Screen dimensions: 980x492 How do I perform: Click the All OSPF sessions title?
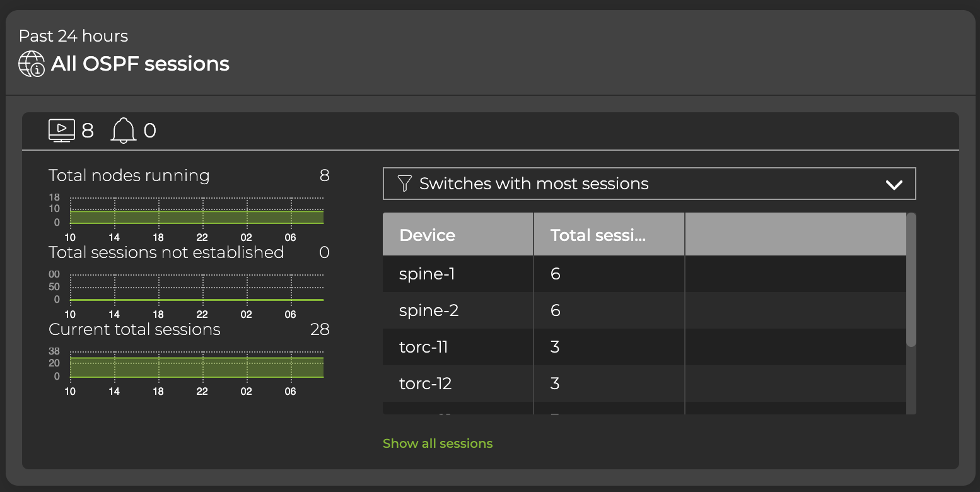[x=140, y=64]
